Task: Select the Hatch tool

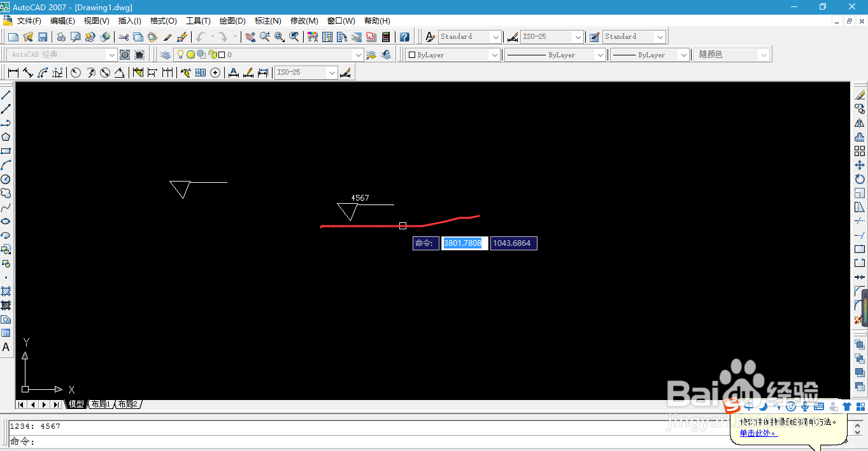Action: (x=6, y=291)
